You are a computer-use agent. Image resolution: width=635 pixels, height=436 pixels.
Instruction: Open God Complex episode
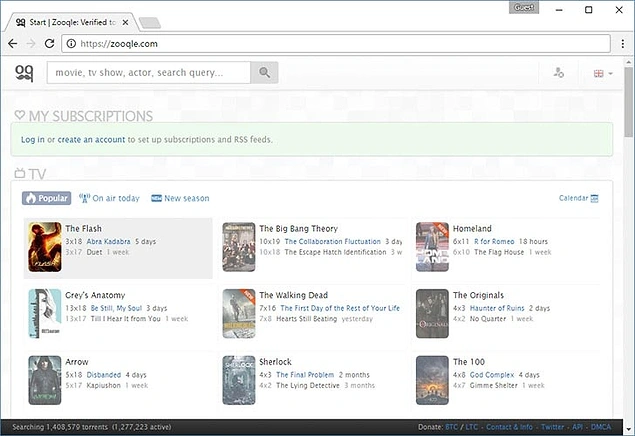[492, 375]
